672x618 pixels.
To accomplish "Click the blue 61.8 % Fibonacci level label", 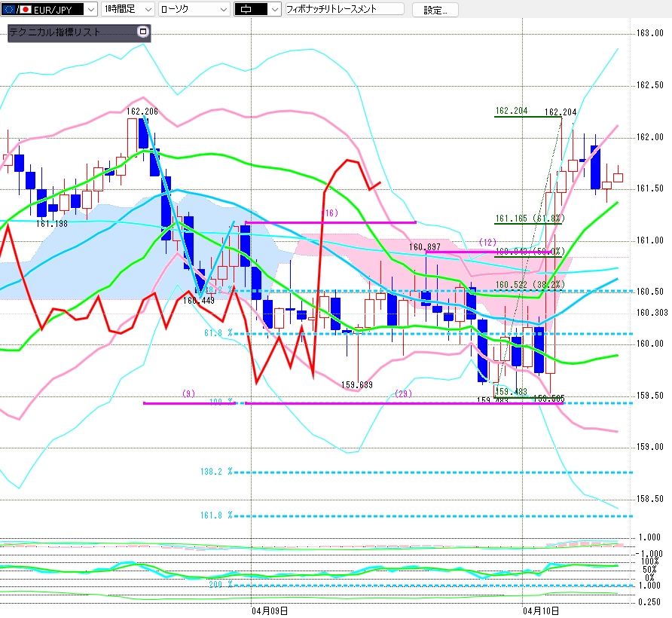I will 218,333.
